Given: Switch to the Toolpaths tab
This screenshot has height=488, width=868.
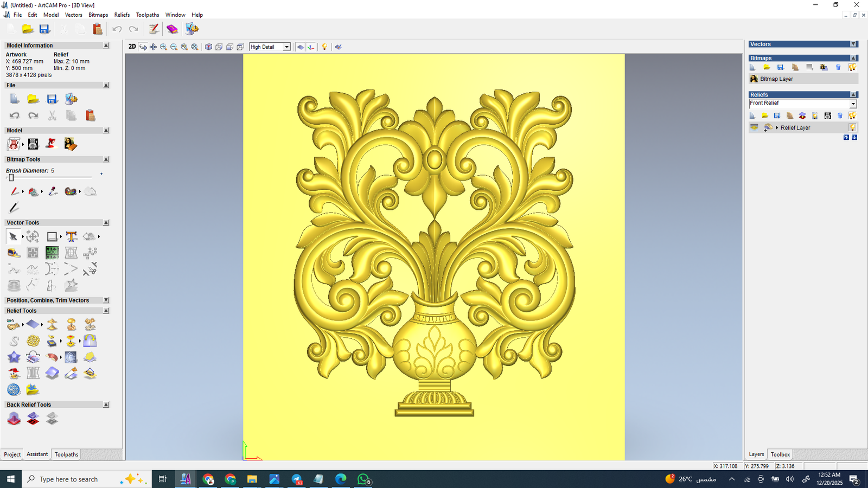Looking at the screenshot, I should click(66, 454).
